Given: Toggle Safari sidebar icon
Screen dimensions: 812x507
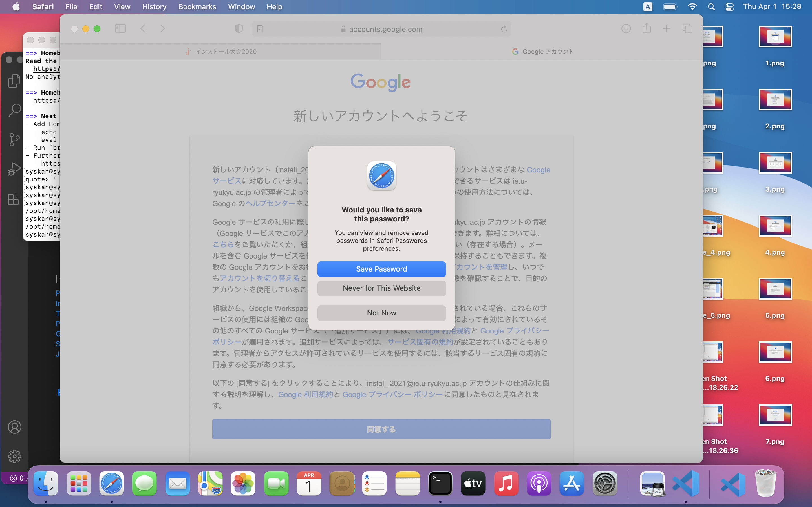Looking at the screenshot, I should click(120, 28).
